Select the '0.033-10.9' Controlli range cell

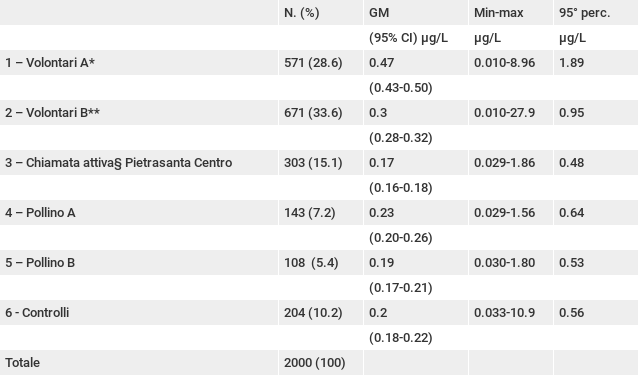pos(505,313)
